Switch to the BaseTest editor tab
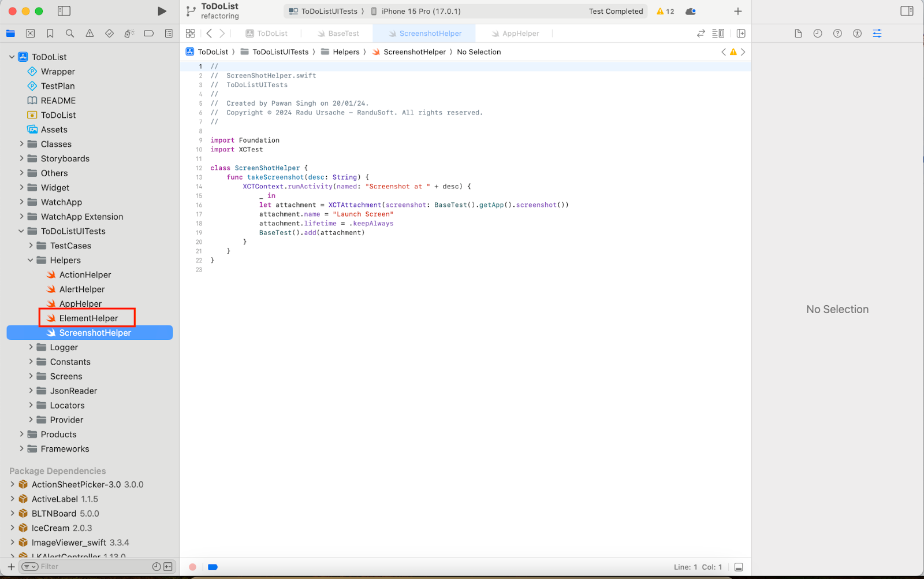Image resolution: width=924 pixels, height=579 pixels. click(338, 34)
